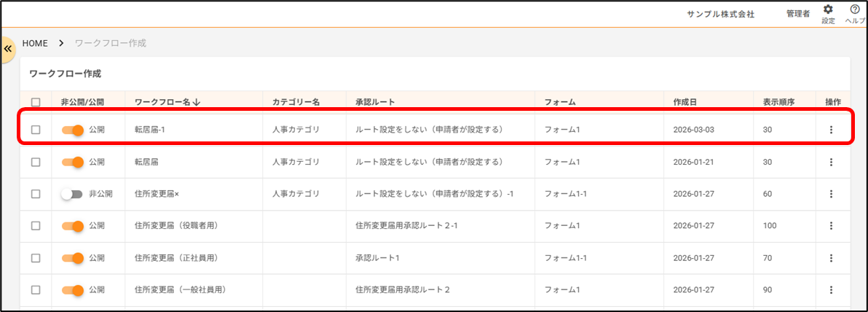
Task: Click the サンプル株式会社 company name
Action: [x=720, y=14]
